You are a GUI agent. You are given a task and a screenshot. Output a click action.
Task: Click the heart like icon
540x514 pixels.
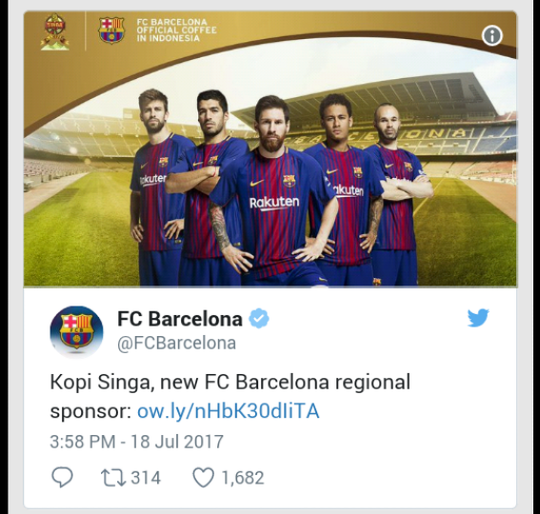click(203, 478)
